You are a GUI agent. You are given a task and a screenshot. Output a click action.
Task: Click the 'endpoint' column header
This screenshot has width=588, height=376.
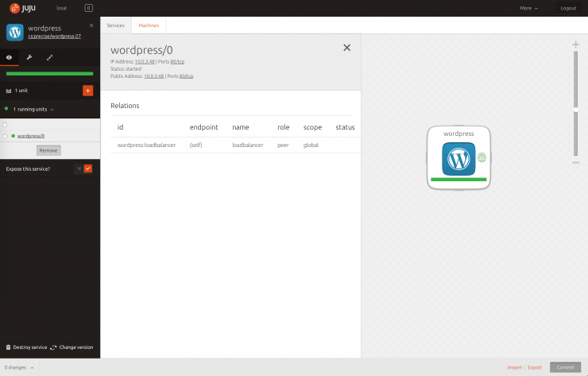coord(203,127)
